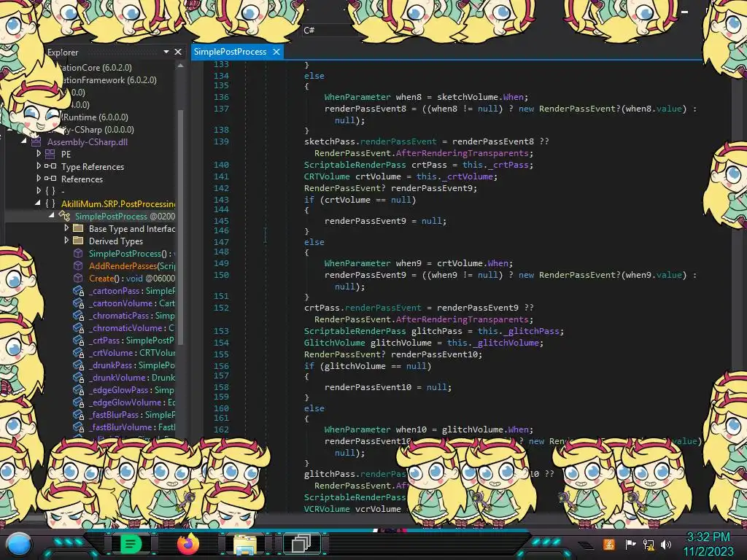Expand Base Type and Interfaces folder
Screen dimensions: 747x560
[66, 228]
